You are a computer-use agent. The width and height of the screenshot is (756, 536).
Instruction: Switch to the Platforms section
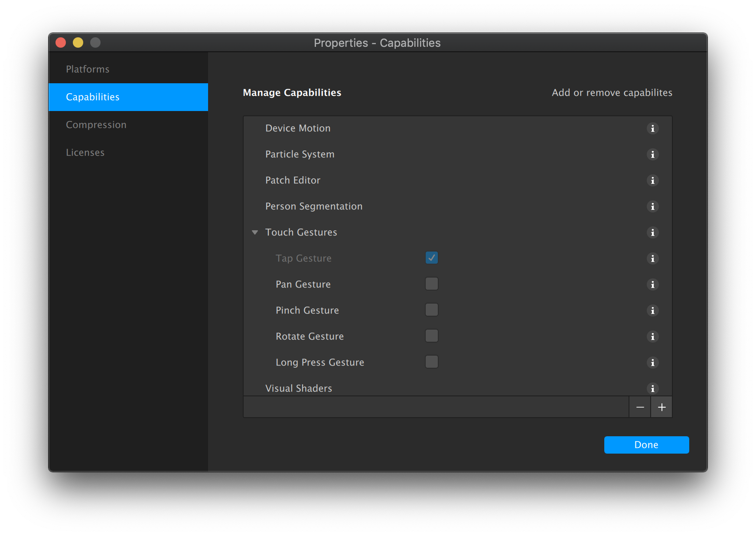tap(88, 69)
